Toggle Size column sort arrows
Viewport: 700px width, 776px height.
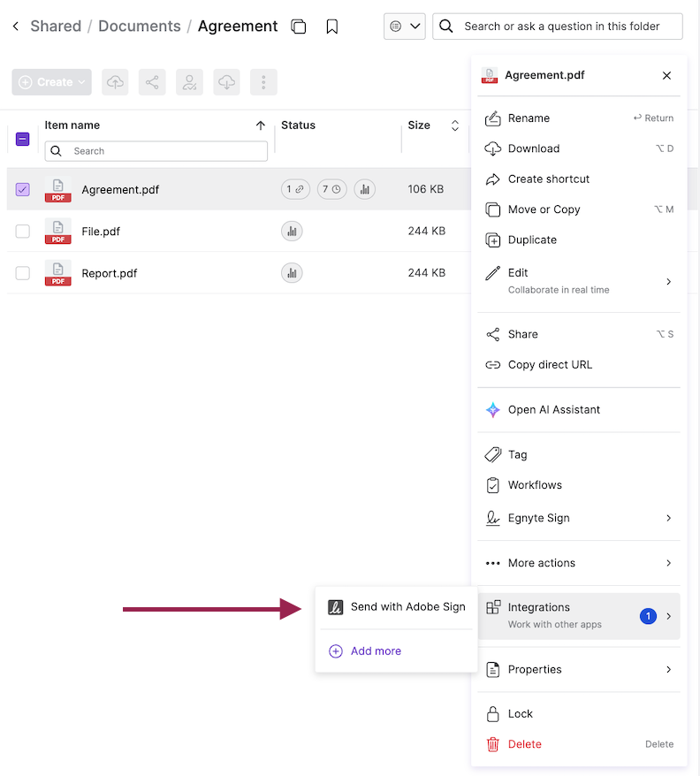pos(455,126)
